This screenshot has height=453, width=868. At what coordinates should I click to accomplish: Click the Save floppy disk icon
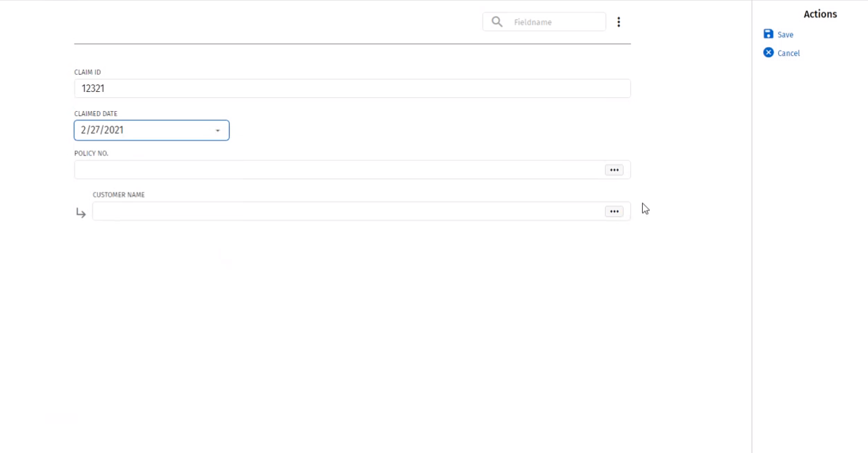point(769,34)
